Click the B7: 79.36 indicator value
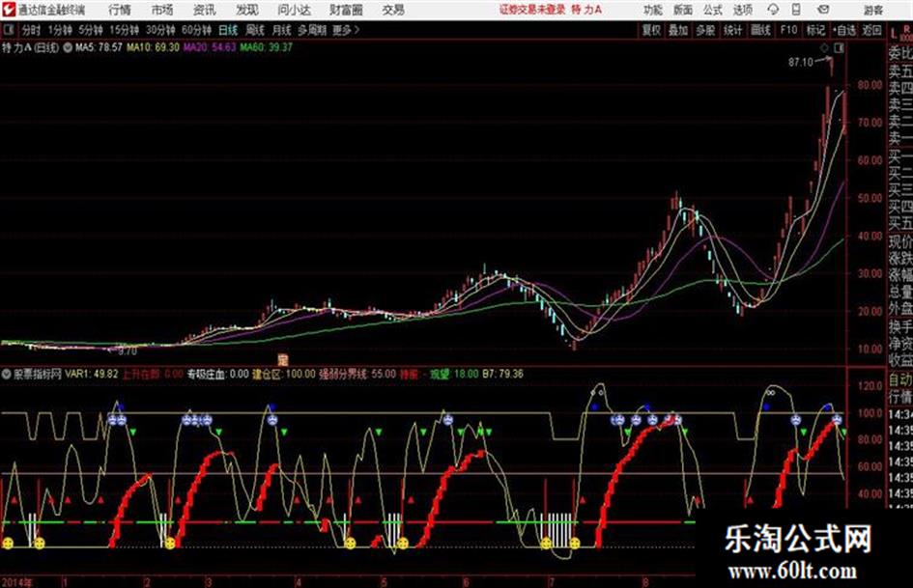The image size is (913, 588). [x=502, y=375]
